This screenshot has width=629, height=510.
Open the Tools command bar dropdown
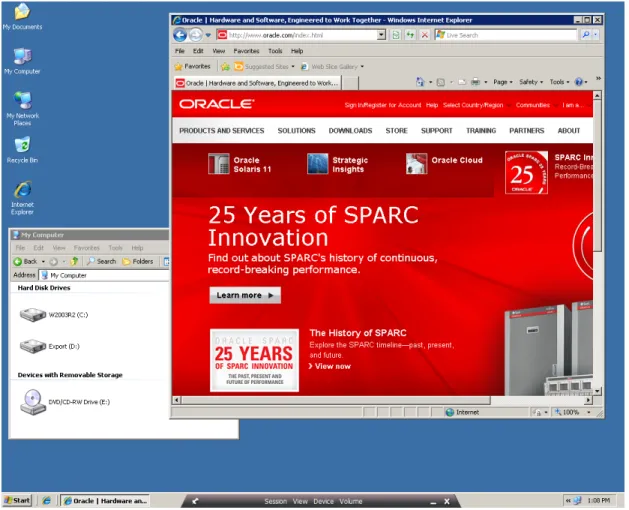[559, 82]
